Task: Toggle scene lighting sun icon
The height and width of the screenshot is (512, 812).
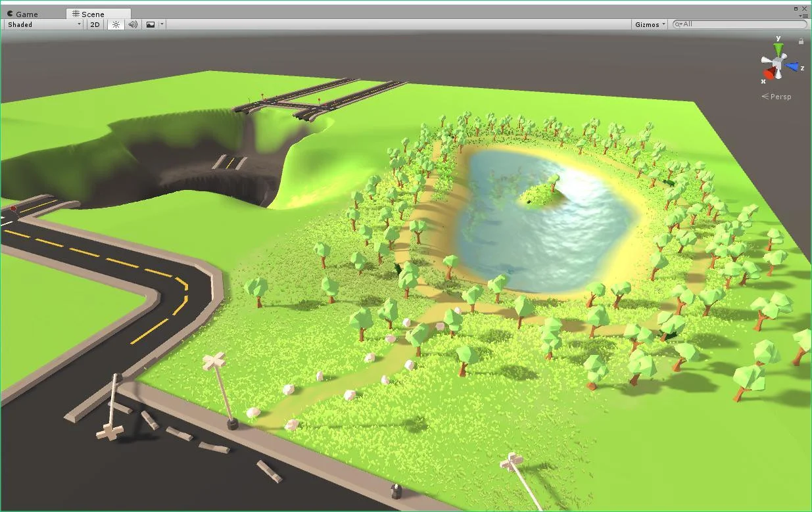Action: (x=116, y=24)
